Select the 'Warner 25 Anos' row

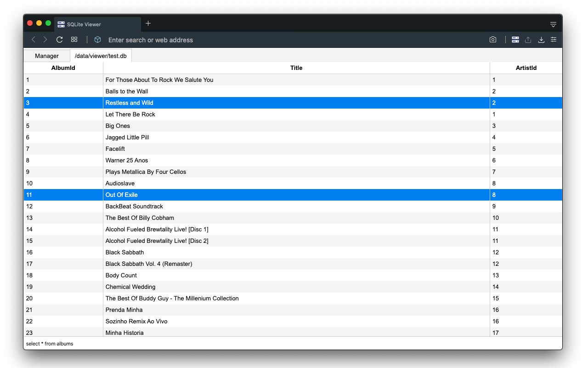click(293, 160)
